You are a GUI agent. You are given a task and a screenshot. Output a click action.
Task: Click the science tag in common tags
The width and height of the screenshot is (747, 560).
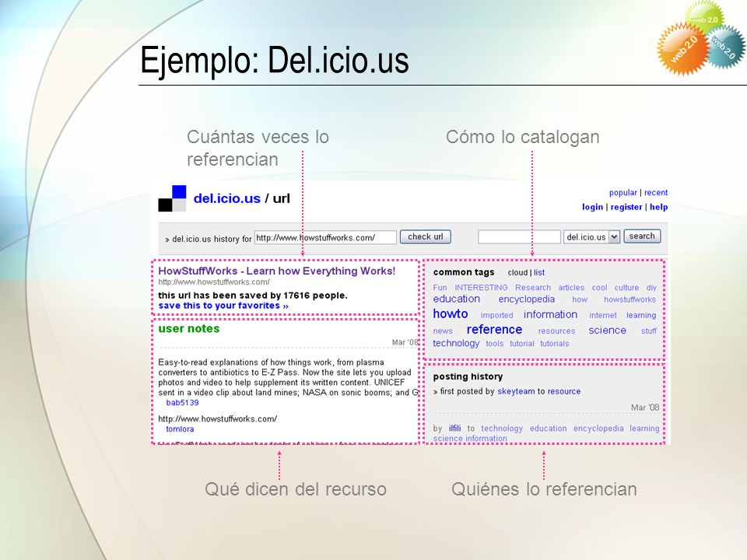607,330
